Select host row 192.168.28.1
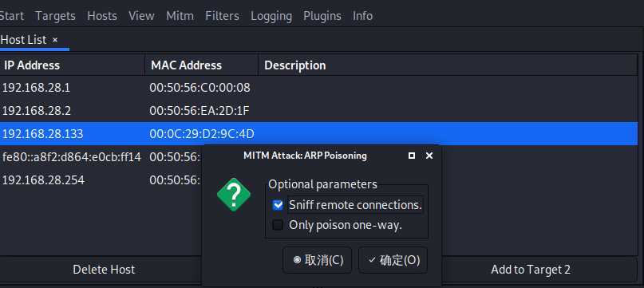644x288 pixels. point(318,88)
